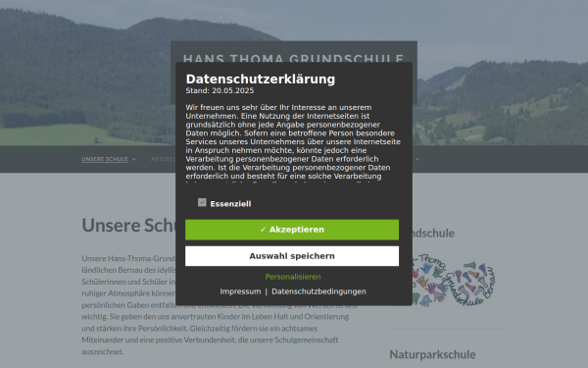
Task: Click the Stand: 20.05.2025 date text
Action: tap(220, 91)
